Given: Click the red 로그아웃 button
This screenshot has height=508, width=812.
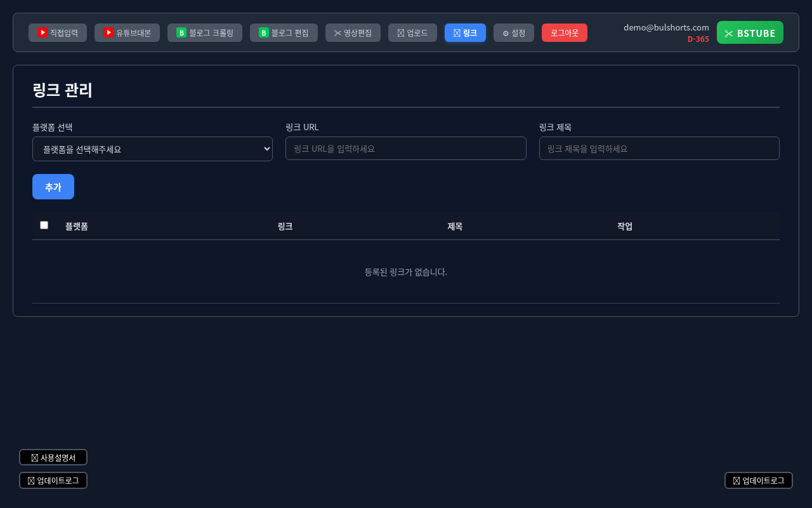Looking at the screenshot, I should click(x=564, y=33).
